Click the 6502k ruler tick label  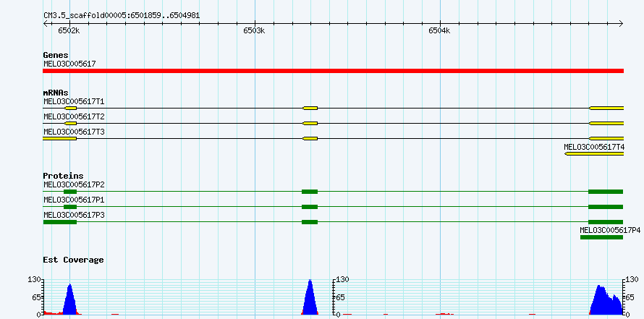(69, 30)
